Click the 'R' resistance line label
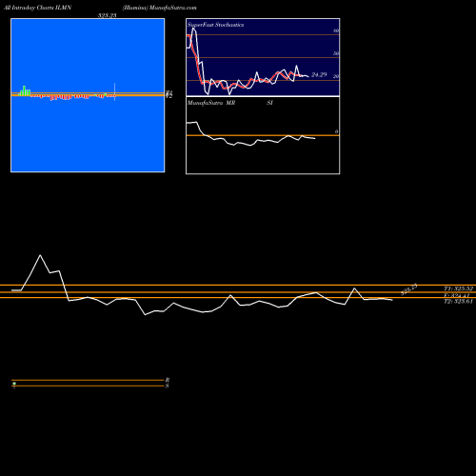Viewport: 476px width, 476px height. pos(168,380)
